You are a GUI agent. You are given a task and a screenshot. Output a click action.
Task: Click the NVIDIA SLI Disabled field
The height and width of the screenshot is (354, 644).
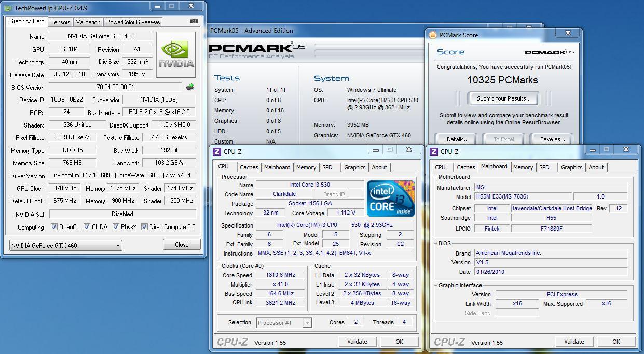tap(122, 214)
